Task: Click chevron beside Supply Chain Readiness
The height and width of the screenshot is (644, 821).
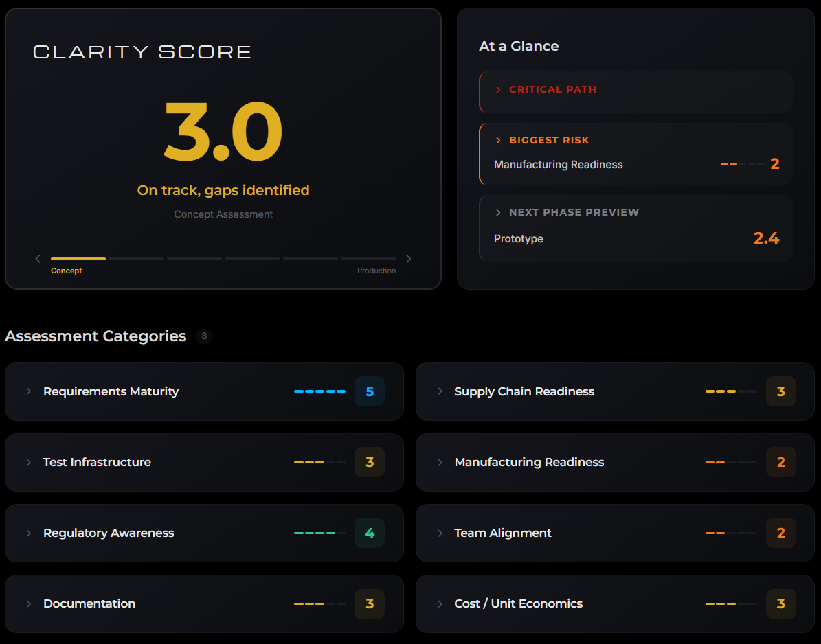Action: click(x=440, y=391)
